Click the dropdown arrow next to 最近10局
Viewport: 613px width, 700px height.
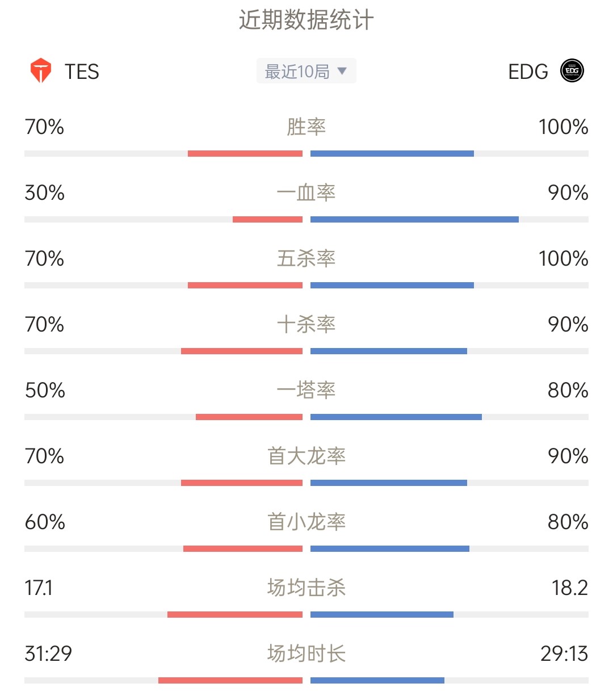(342, 71)
